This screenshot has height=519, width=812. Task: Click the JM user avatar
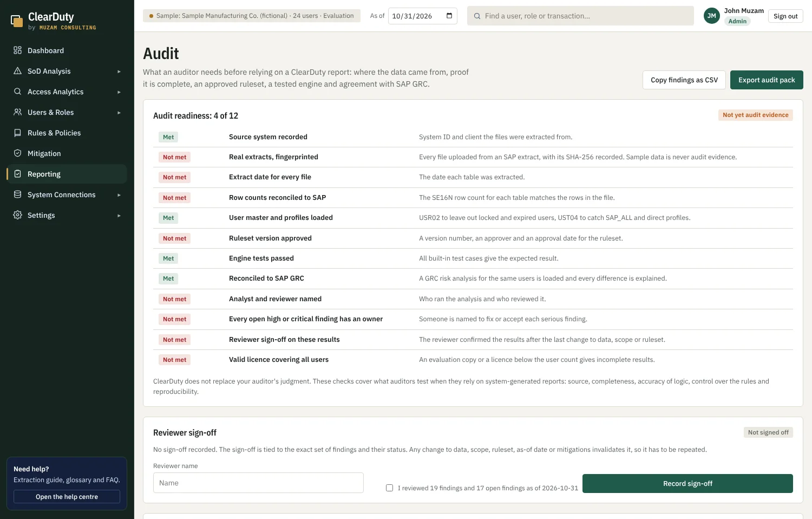coord(712,16)
